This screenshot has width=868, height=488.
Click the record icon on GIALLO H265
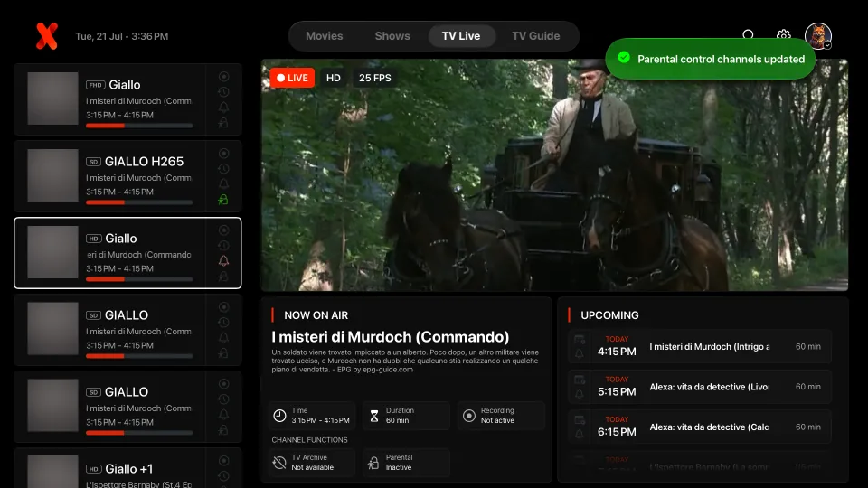[223, 154]
